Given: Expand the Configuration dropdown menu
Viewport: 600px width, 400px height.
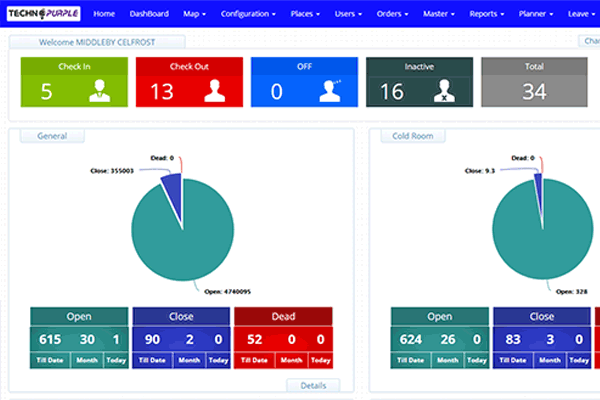Looking at the screenshot, I should pos(248,14).
